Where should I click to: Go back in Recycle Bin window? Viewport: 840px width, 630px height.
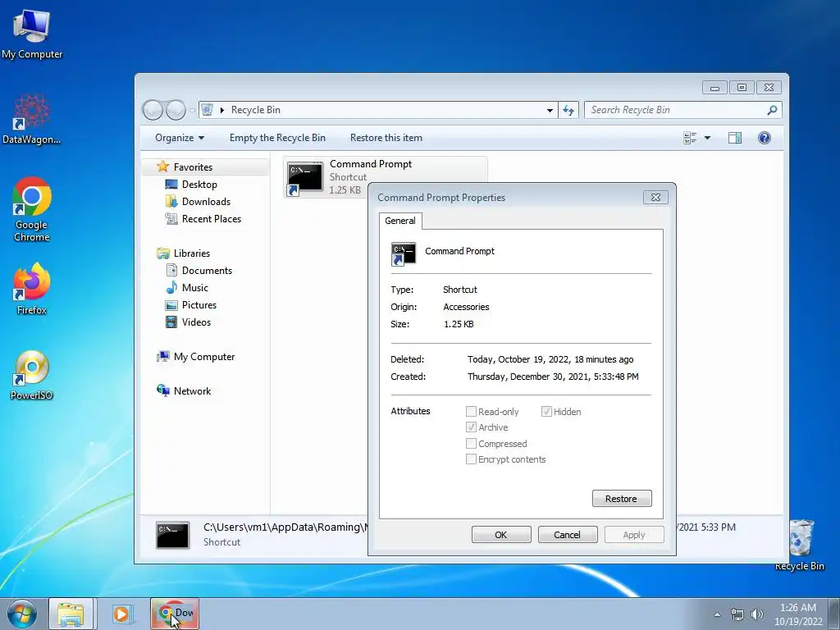point(153,110)
